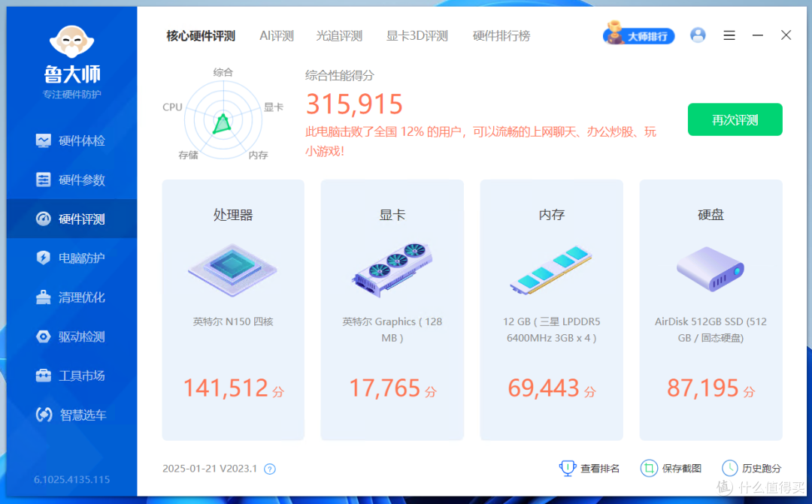Click the processor chip illustration
This screenshot has width=812, height=504.
click(232, 270)
